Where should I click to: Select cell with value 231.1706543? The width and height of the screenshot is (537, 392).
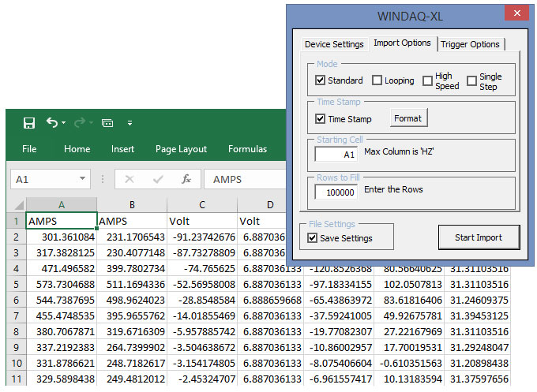click(x=132, y=237)
